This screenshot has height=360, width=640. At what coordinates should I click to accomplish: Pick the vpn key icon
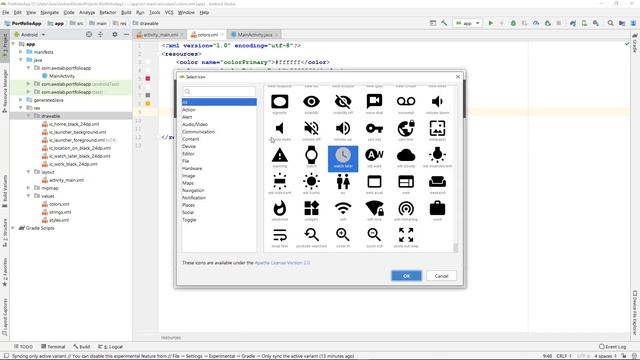374,129
